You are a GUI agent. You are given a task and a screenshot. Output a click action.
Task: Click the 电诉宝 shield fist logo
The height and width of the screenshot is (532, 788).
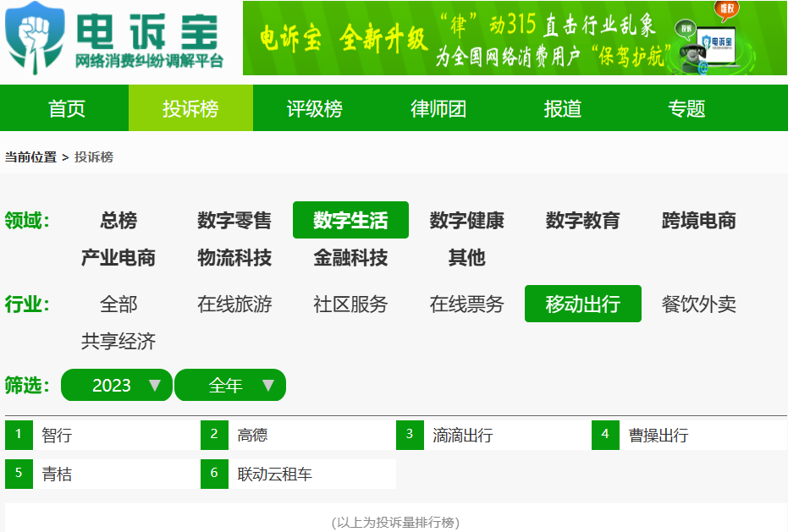click(x=36, y=38)
